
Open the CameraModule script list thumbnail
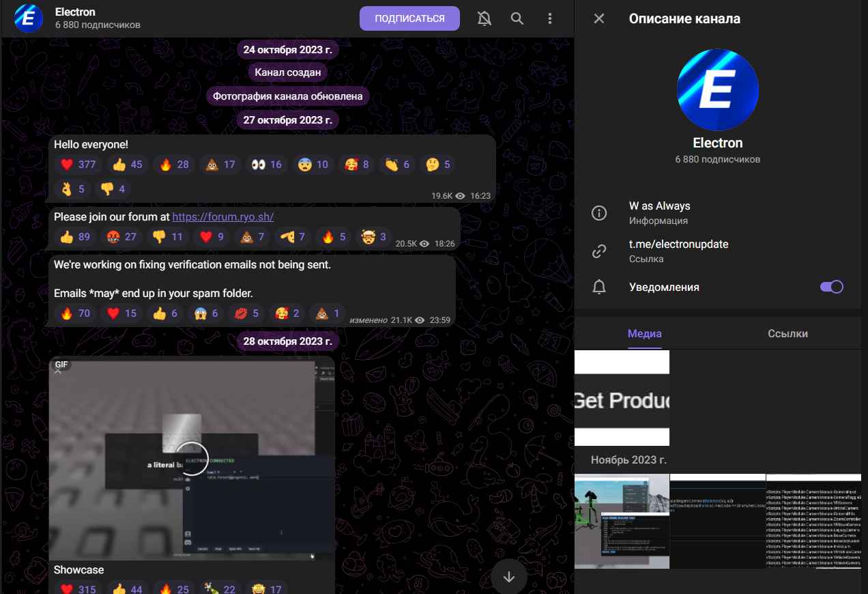[813, 521]
